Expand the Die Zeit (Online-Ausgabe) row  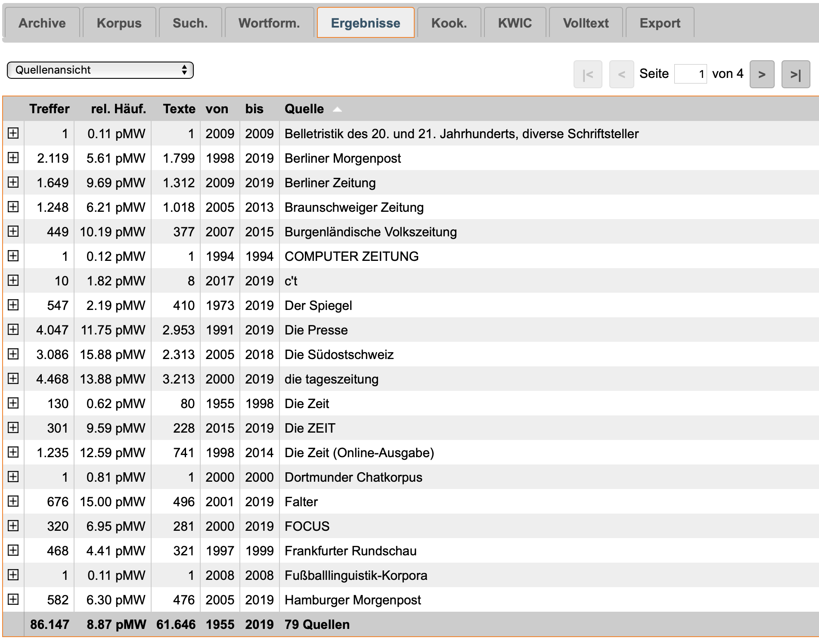coord(13,452)
